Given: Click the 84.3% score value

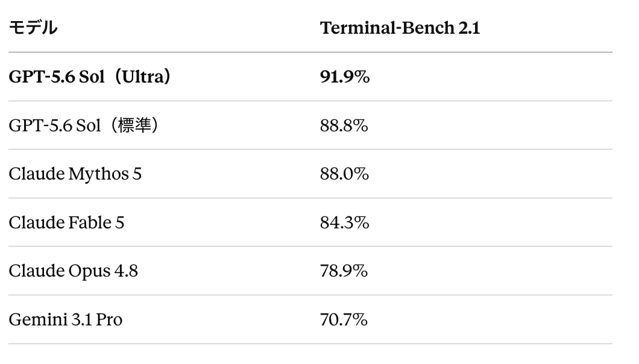Looking at the screenshot, I should click(344, 222).
